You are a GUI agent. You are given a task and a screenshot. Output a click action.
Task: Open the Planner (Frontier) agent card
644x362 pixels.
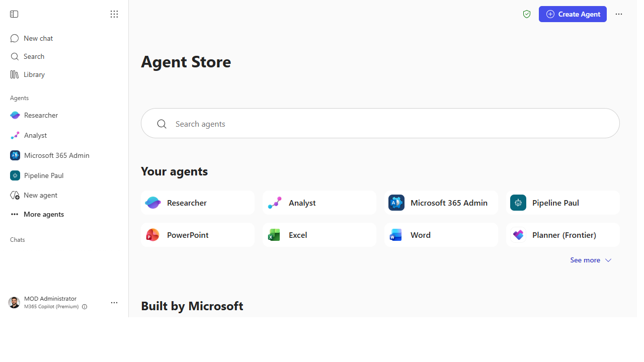[x=563, y=235]
